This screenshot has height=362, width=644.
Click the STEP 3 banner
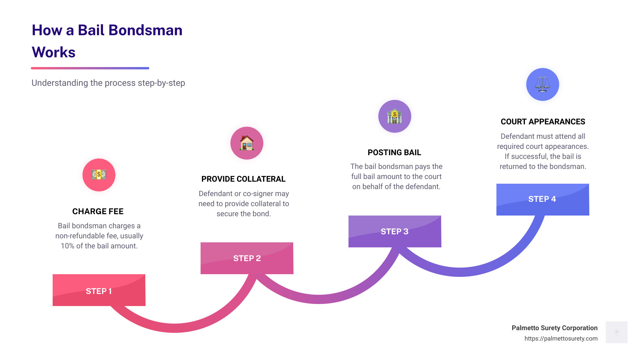coord(395,231)
